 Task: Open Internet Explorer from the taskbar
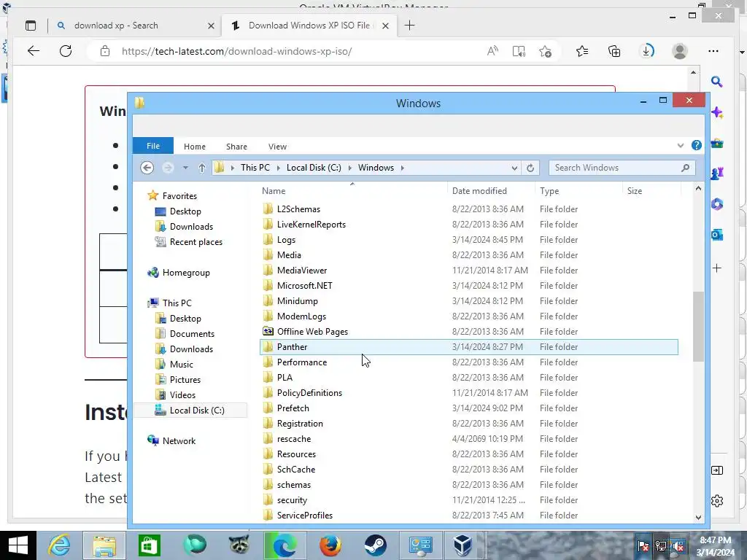tap(59, 545)
